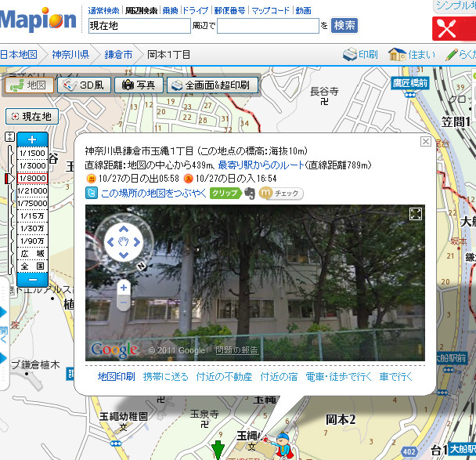Select the 写真 photo map mode
Viewport: 476px width, 460px height.
coord(139,85)
